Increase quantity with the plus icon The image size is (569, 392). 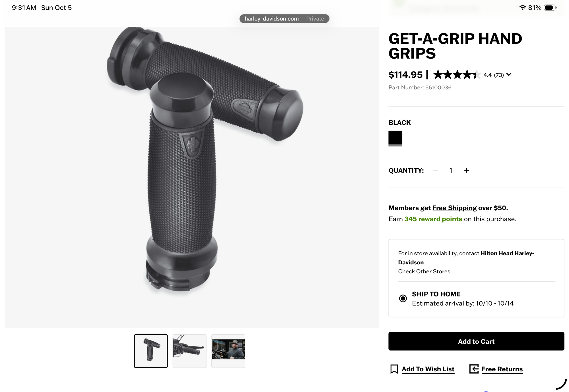click(x=467, y=170)
